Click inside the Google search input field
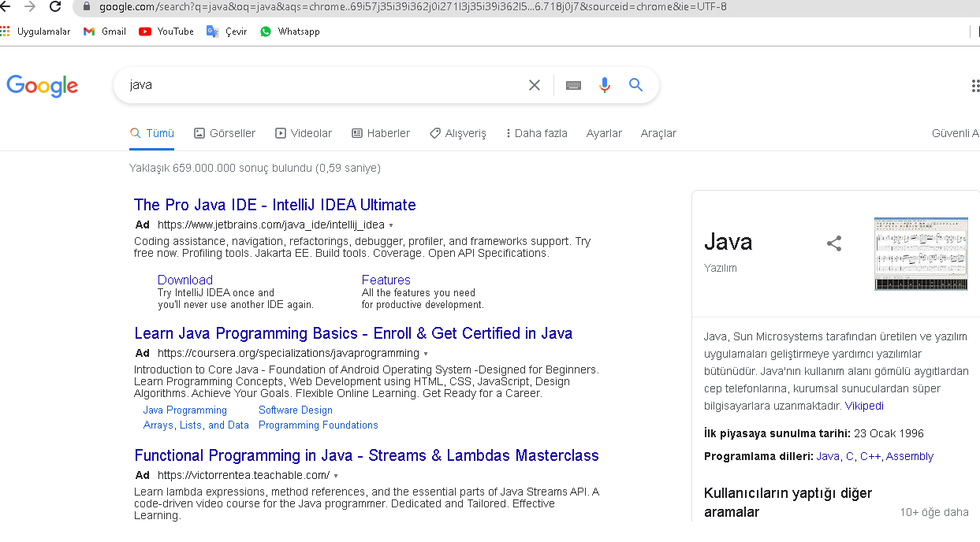The width and height of the screenshot is (980, 542). tap(323, 85)
